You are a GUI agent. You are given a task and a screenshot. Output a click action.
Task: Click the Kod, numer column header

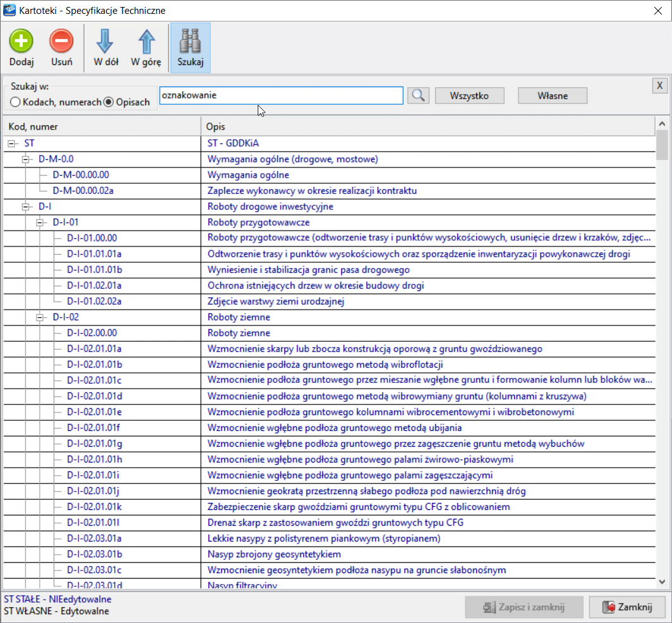tap(102, 126)
